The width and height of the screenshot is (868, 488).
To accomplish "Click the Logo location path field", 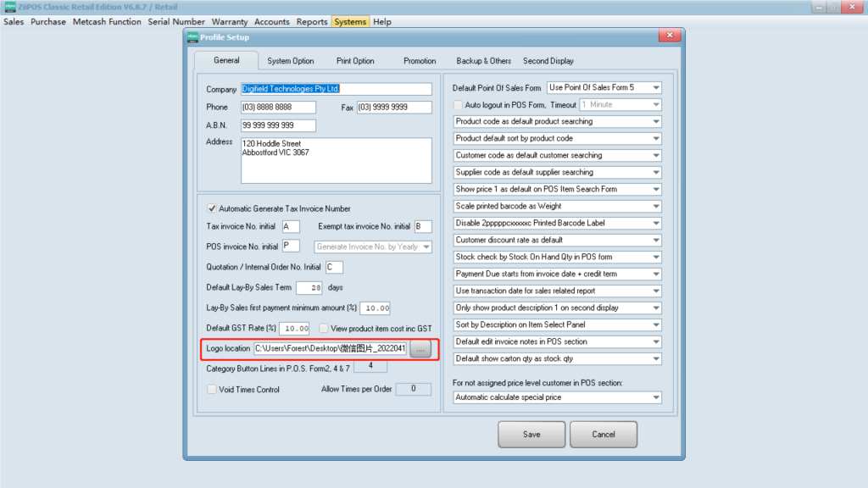I will [x=330, y=348].
